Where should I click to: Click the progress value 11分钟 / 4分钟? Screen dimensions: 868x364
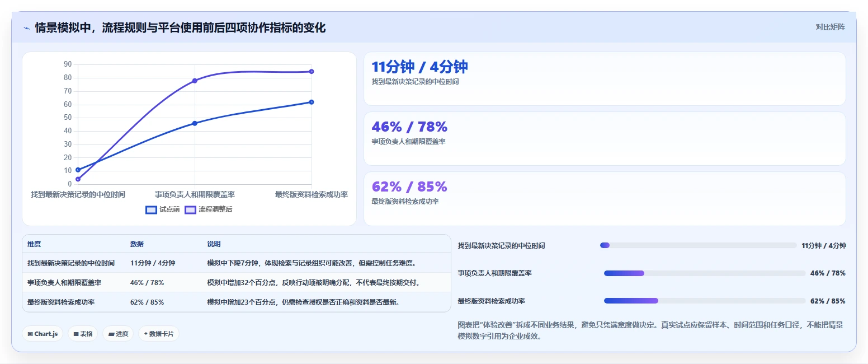coord(823,245)
